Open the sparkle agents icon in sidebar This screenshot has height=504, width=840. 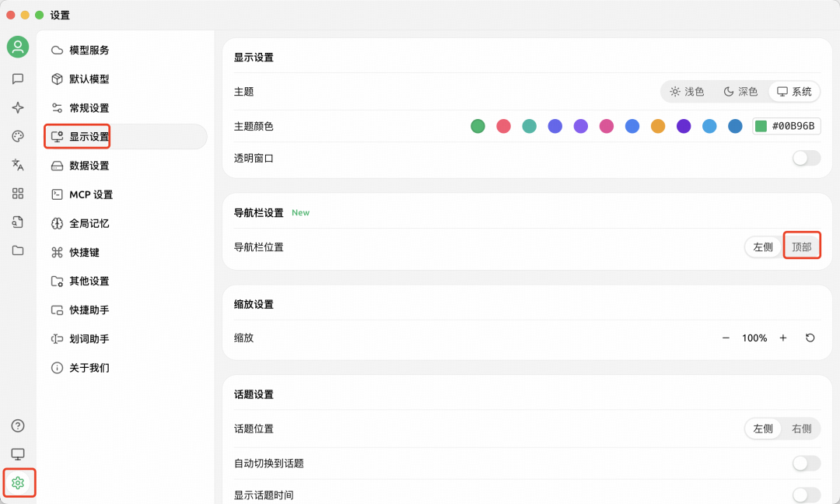click(x=18, y=107)
